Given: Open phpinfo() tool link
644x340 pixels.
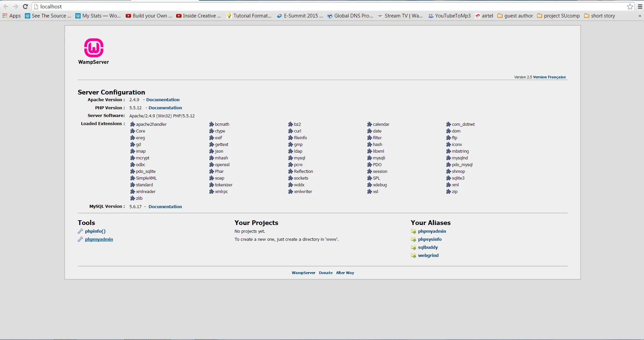Looking at the screenshot, I should [x=95, y=231].
